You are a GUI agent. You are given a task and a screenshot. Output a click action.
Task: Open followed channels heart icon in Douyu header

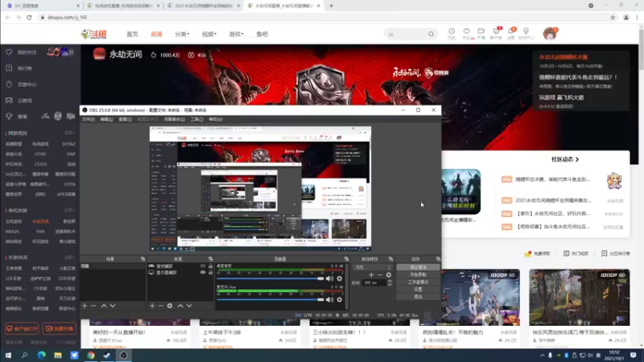pos(466,31)
